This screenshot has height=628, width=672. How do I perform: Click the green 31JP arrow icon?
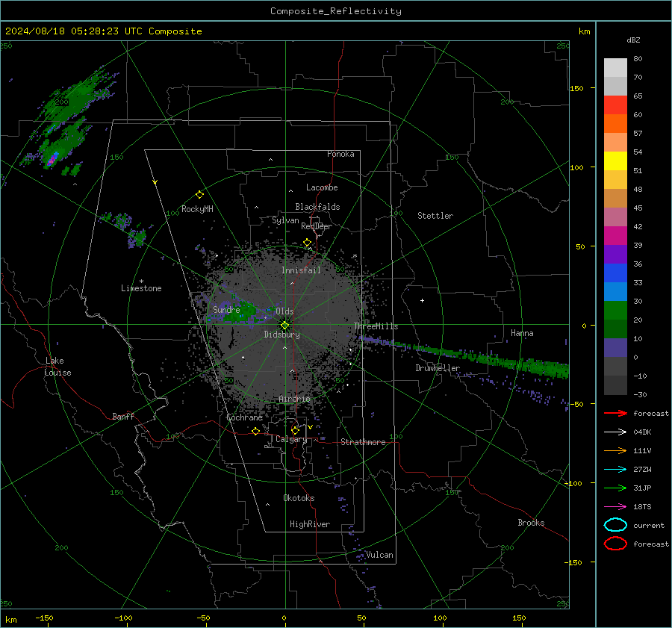(615, 488)
